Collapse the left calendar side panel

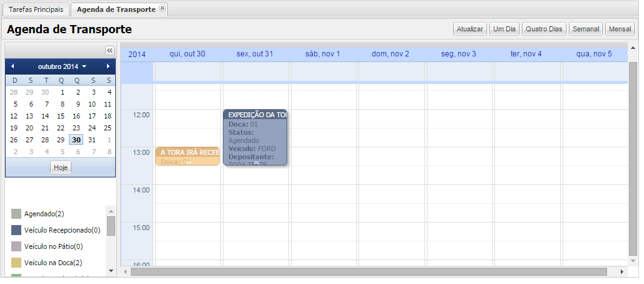110,50
